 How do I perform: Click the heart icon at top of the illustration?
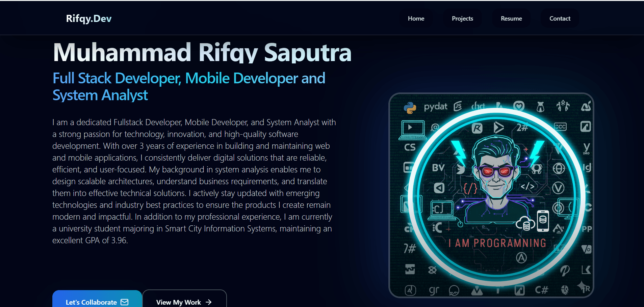(519, 106)
